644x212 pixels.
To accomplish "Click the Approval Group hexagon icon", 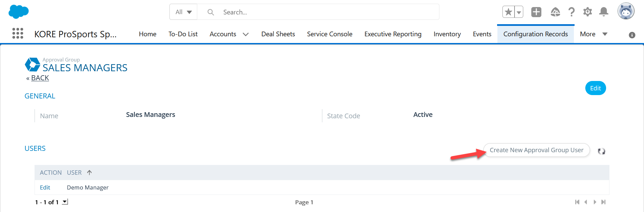I will point(33,65).
